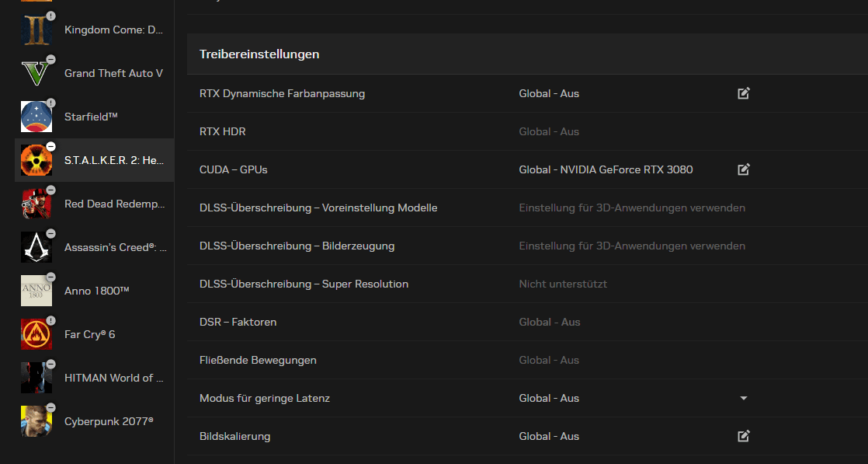The image size is (868, 464).
Task: Click the Fließende Bewegungen setting row
Action: 258,360
